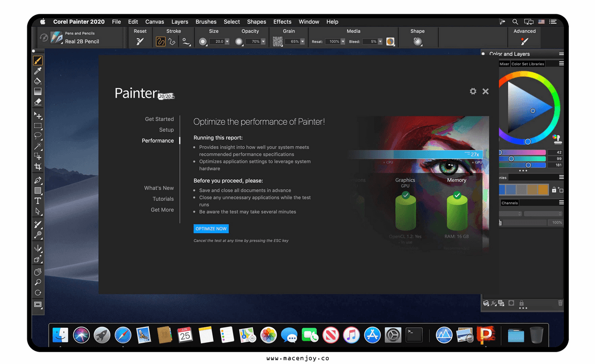
Task: Select the Interactive Gradient tool
Action: pyautogui.click(x=38, y=92)
